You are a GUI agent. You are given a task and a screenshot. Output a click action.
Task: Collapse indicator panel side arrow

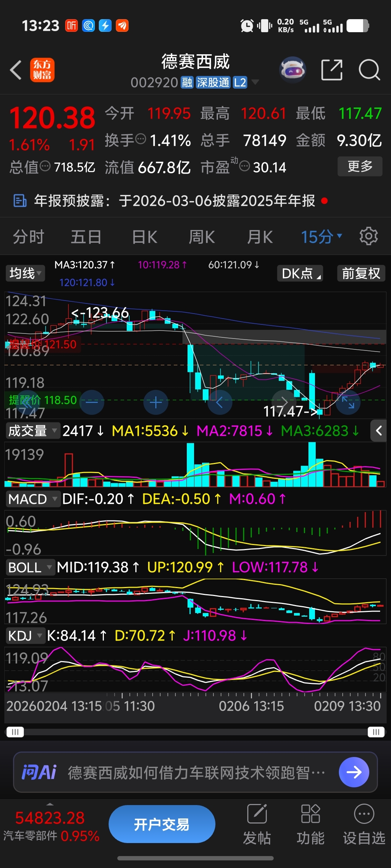click(x=379, y=431)
